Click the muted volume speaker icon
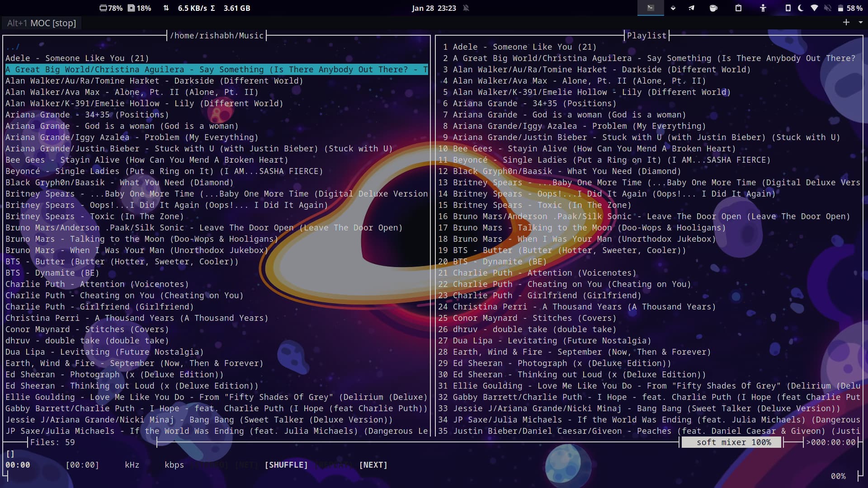 (828, 8)
